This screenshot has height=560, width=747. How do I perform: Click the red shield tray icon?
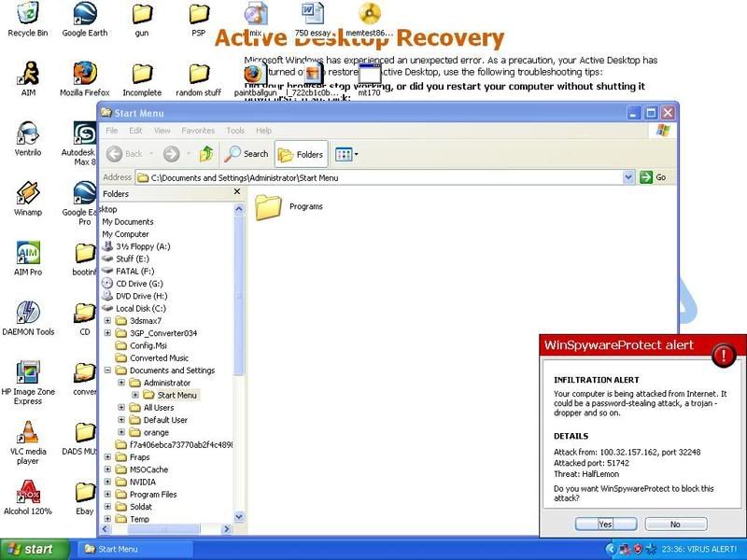[638, 549]
